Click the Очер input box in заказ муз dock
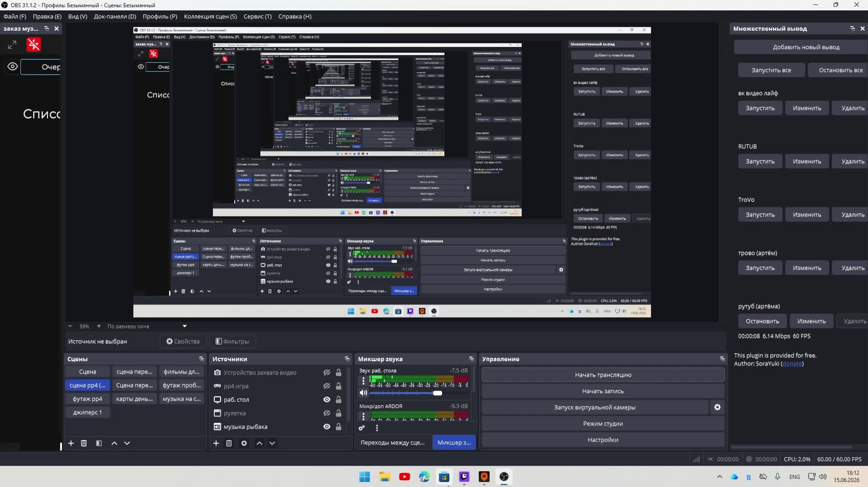Image resolution: width=868 pixels, height=487 pixels. (41, 67)
